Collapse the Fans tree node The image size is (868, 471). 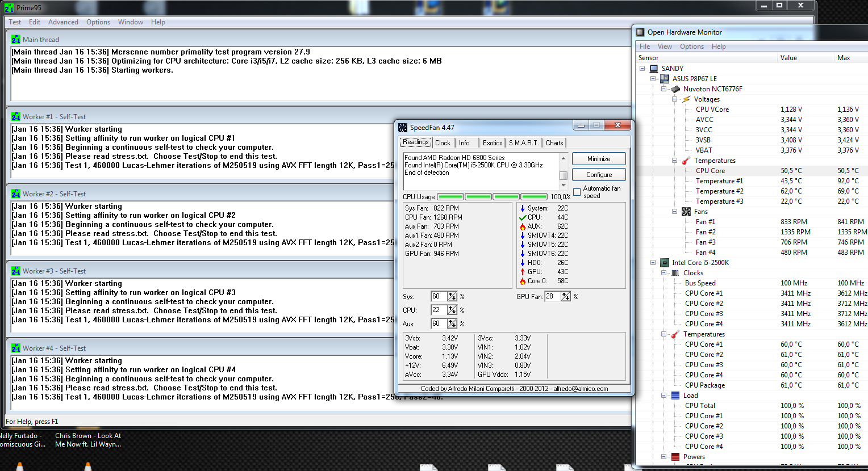pos(674,211)
